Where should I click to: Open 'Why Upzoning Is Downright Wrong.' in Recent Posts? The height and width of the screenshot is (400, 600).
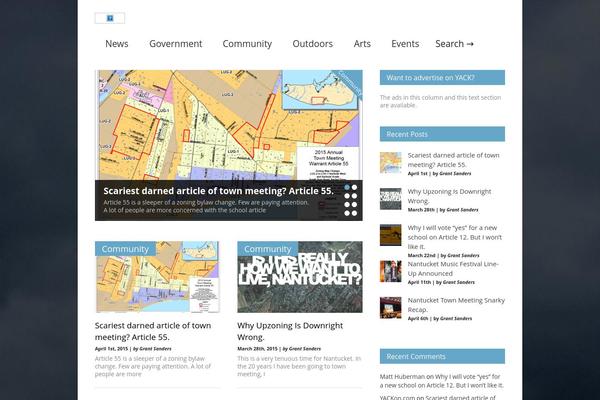[449, 196]
